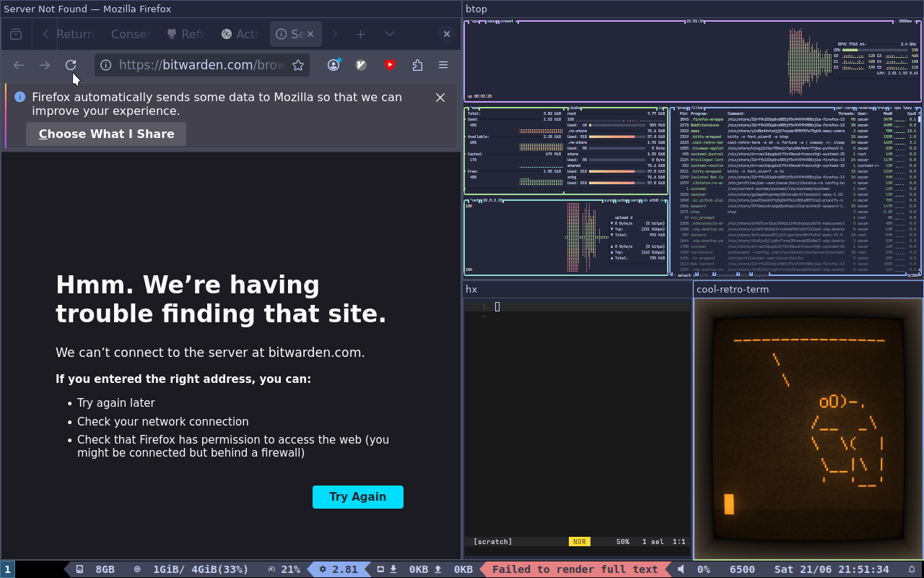Switch network interface eth0 in btop
Viewport: 924px width, 578px height.
(x=654, y=200)
